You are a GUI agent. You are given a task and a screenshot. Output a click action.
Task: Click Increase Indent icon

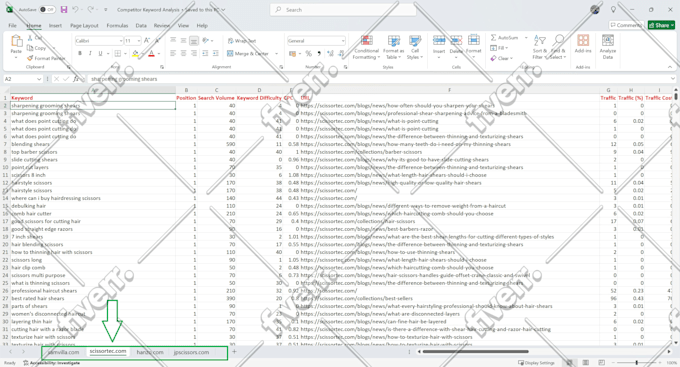216,53
